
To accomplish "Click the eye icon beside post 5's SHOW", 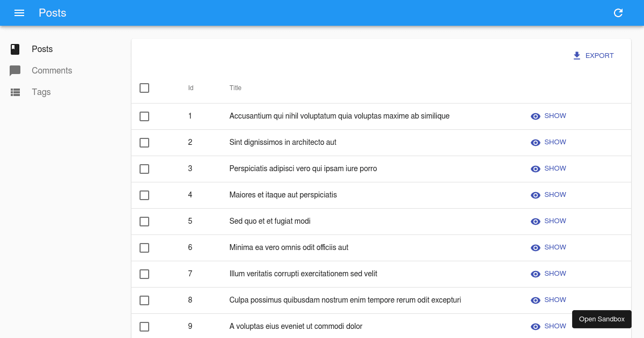I will coord(535,221).
